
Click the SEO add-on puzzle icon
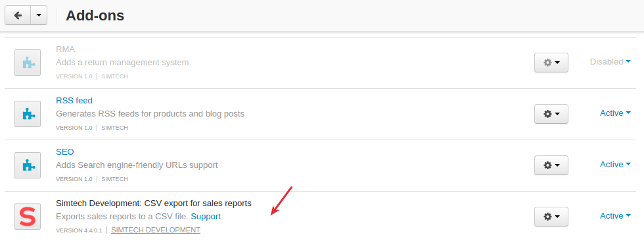tap(28, 165)
